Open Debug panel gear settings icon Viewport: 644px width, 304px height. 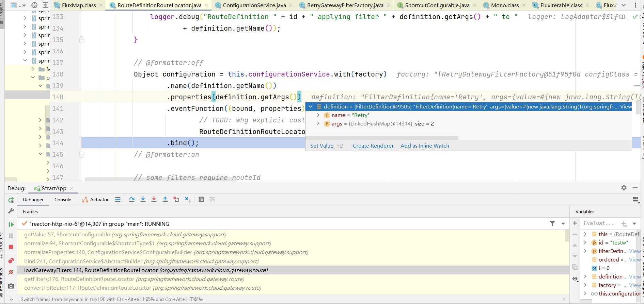[624, 188]
